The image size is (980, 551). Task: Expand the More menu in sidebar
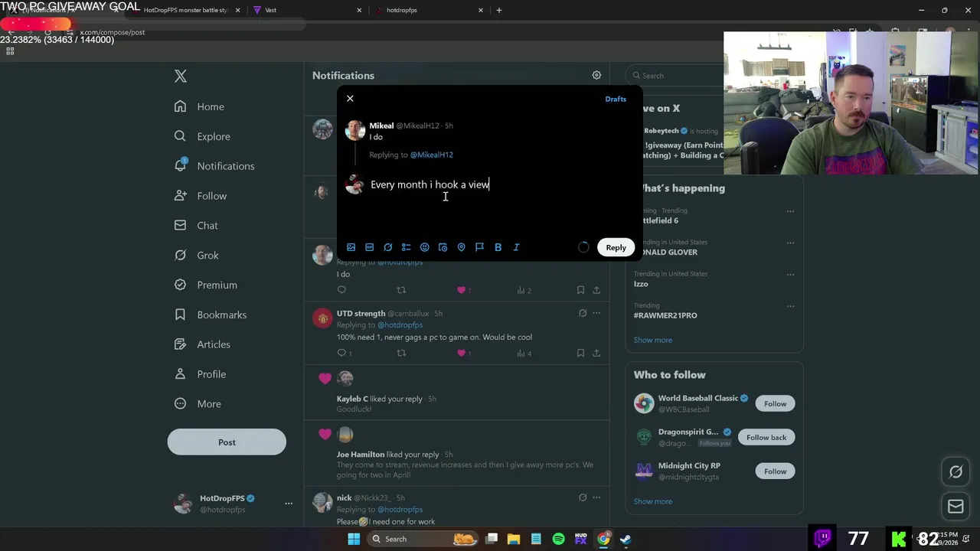pyautogui.click(x=198, y=404)
